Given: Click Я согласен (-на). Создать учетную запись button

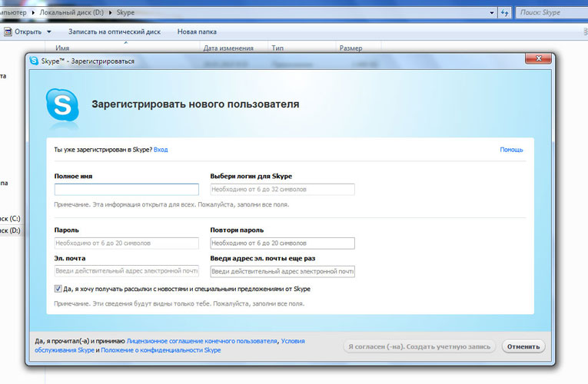Looking at the screenshot, I should 419,346.
